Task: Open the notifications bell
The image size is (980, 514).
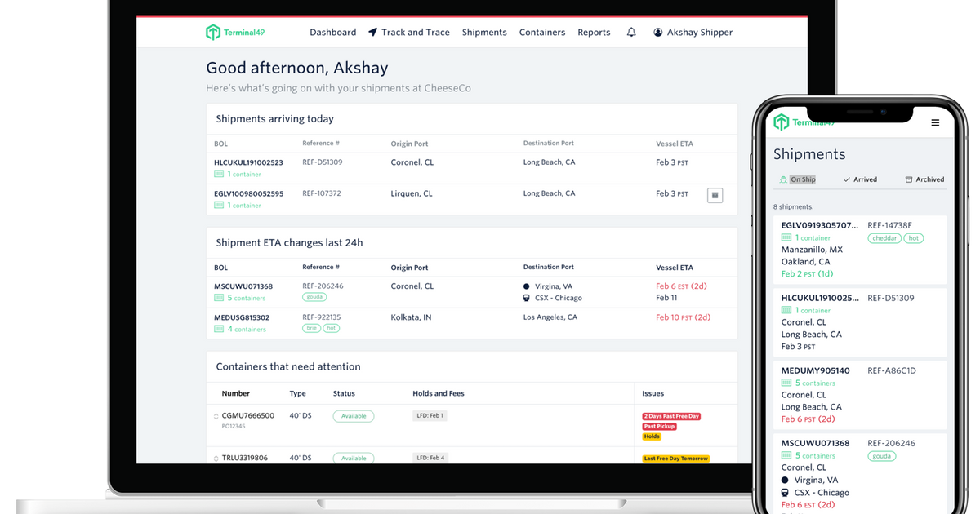Action: click(x=631, y=32)
